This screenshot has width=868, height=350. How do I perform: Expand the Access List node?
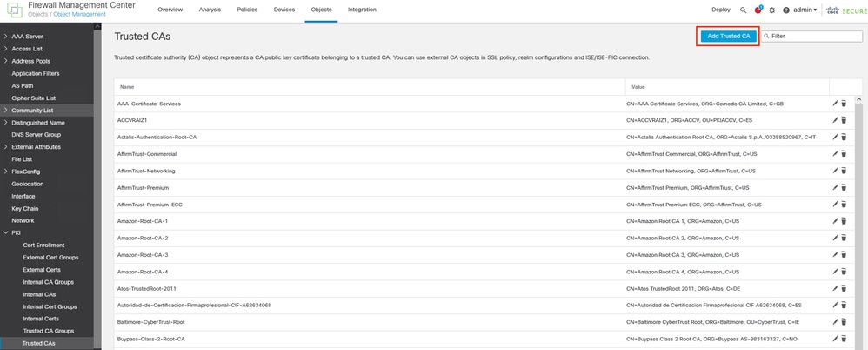(5, 49)
